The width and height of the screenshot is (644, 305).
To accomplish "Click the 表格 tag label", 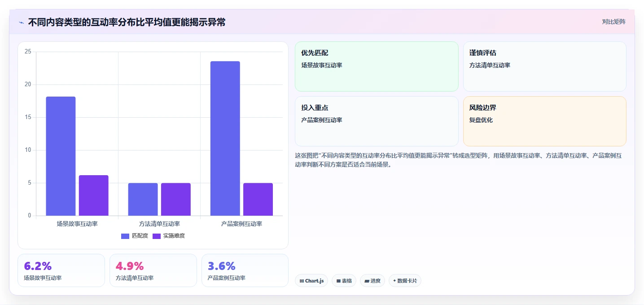I will click(347, 281).
